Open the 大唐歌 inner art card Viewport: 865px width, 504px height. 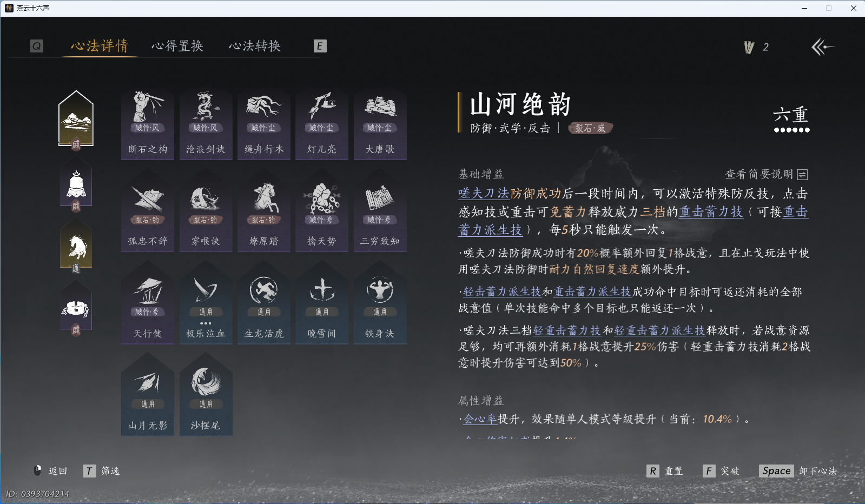(x=380, y=124)
